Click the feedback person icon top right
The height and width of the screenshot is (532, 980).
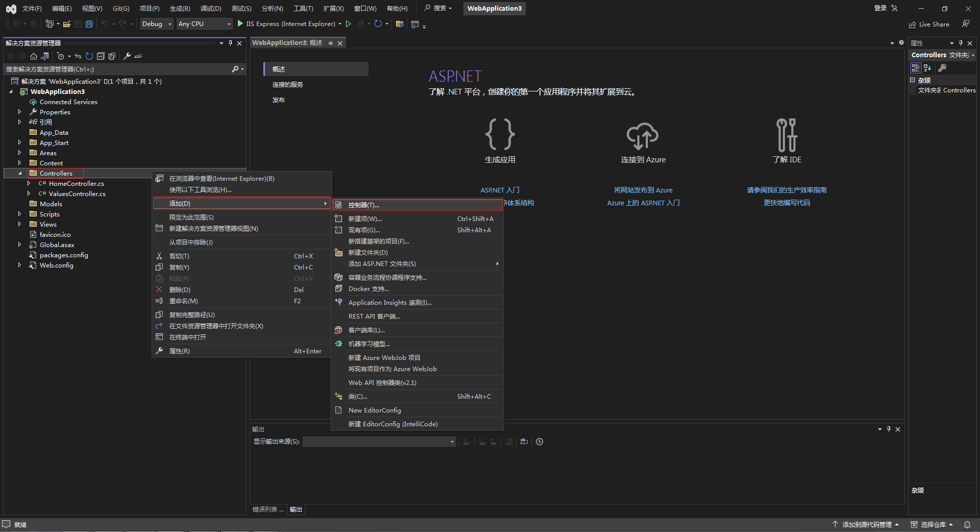click(x=966, y=24)
